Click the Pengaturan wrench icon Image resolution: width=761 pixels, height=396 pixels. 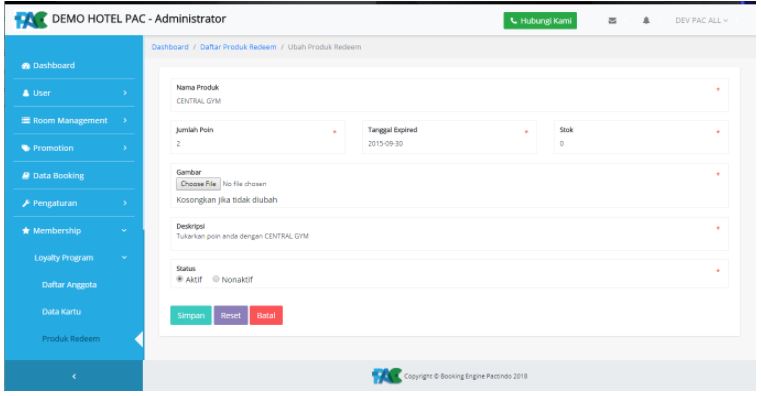pos(26,203)
